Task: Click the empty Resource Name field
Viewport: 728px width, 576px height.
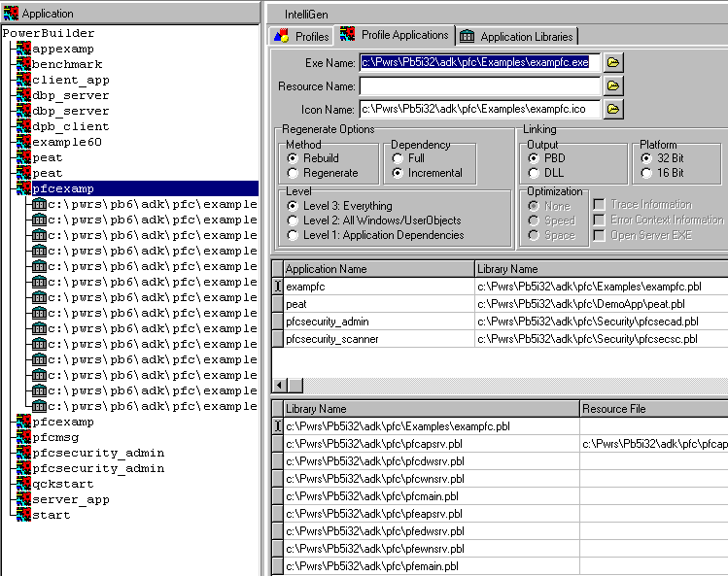Action: (x=479, y=85)
